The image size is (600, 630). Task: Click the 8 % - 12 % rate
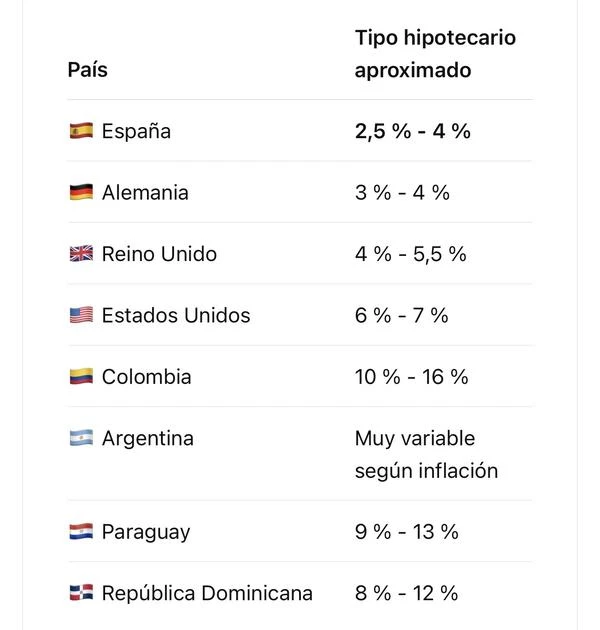point(406,593)
